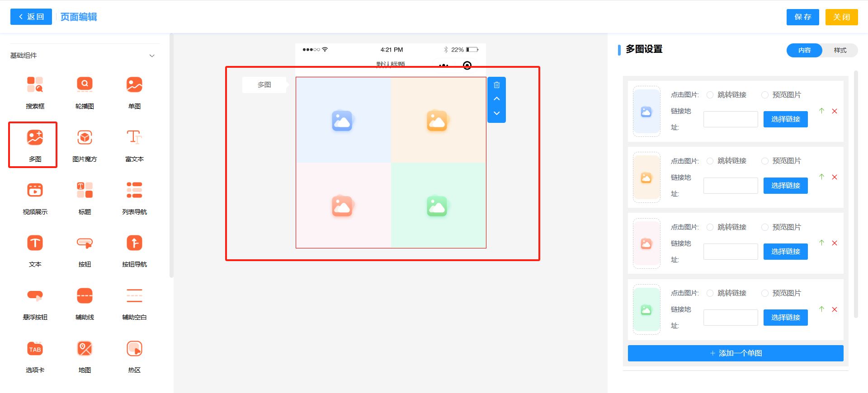Screen dimensions: 868x393
Task: Collapse the 基础组件 section chevron
Action: 152,56
